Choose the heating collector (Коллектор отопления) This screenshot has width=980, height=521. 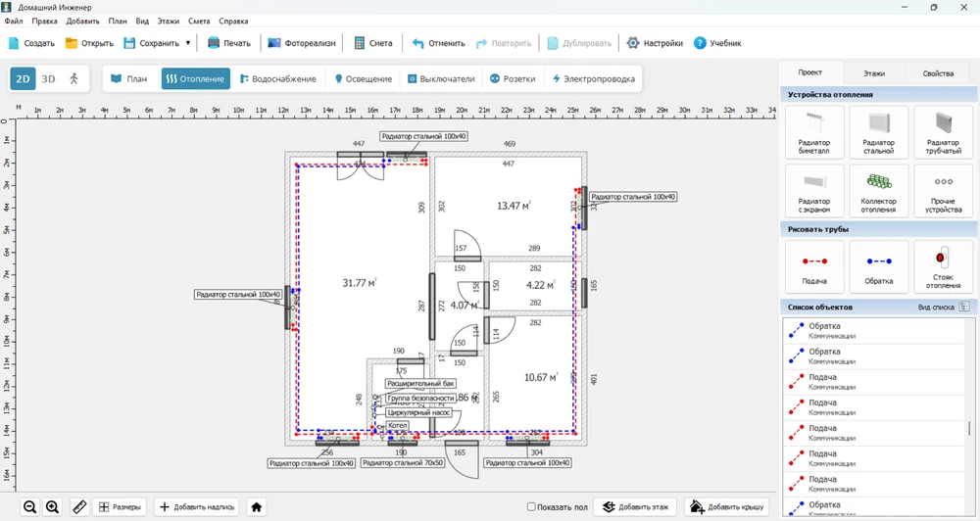tap(878, 190)
